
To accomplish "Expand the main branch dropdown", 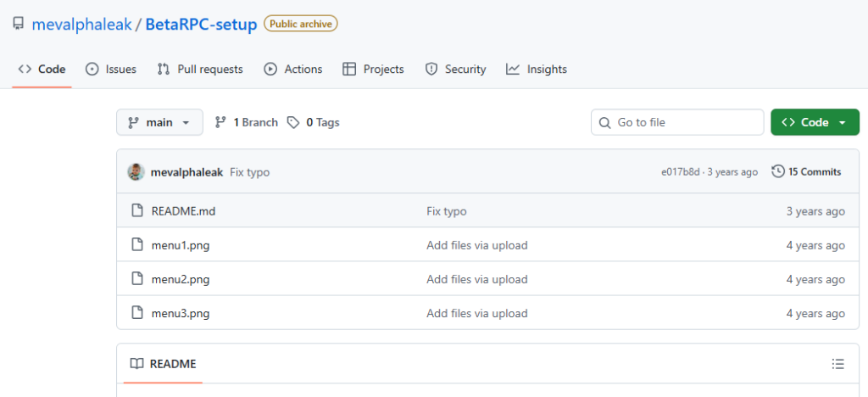I will 159,122.
